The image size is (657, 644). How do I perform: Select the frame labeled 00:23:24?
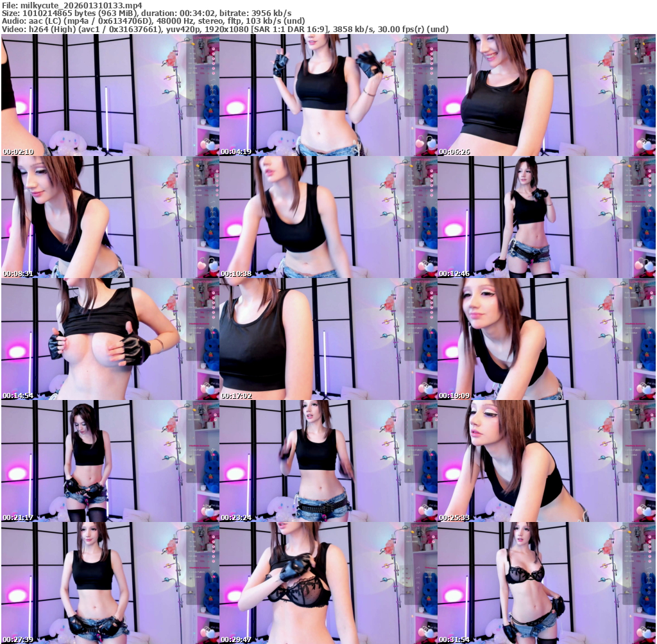coord(328,461)
